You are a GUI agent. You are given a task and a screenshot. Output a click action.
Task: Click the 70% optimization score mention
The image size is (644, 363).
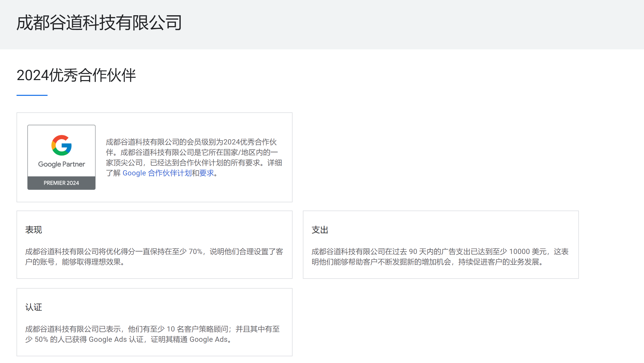194,251
